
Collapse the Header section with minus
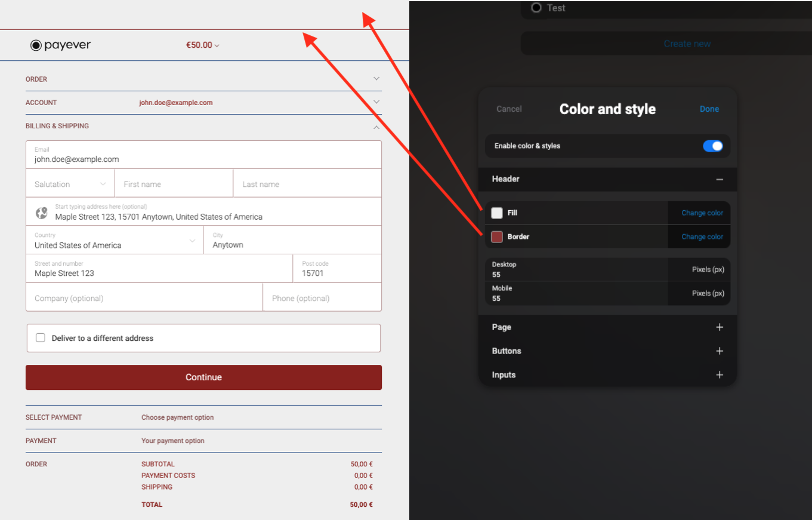click(x=720, y=179)
